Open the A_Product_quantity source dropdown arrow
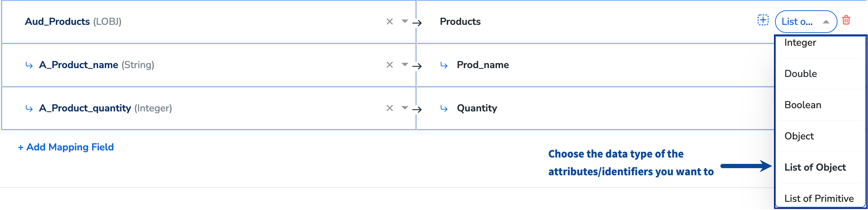The width and height of the screenshot is (868, 210). click(x=405, y=108)
